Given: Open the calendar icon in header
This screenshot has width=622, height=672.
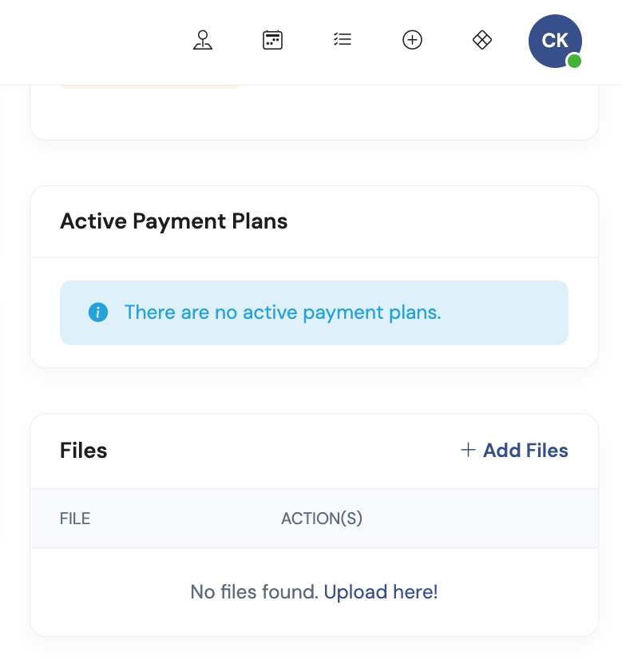Looking at the screenshot, I should [272, 40].
